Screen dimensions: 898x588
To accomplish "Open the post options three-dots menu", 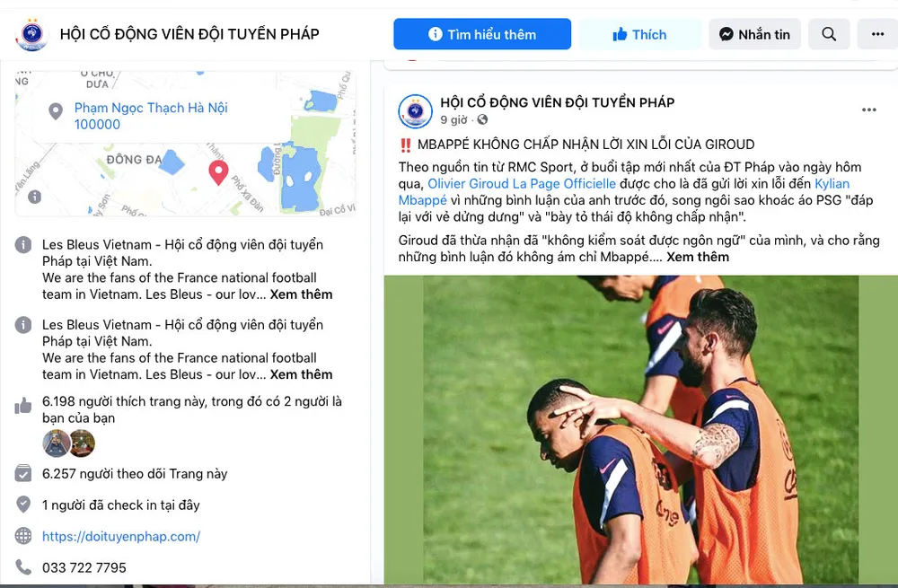I will click(x=868, y=110).
